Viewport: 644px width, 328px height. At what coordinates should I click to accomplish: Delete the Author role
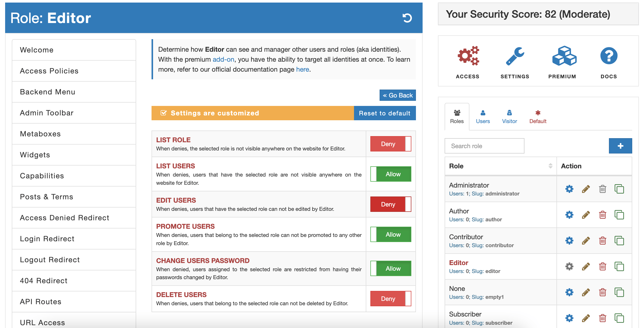[603, 215]
